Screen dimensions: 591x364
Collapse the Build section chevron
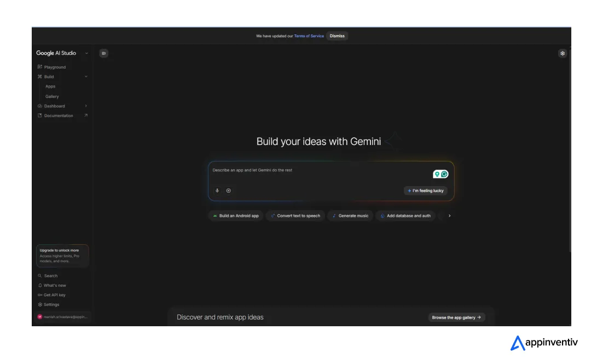[x=86, y=77]
